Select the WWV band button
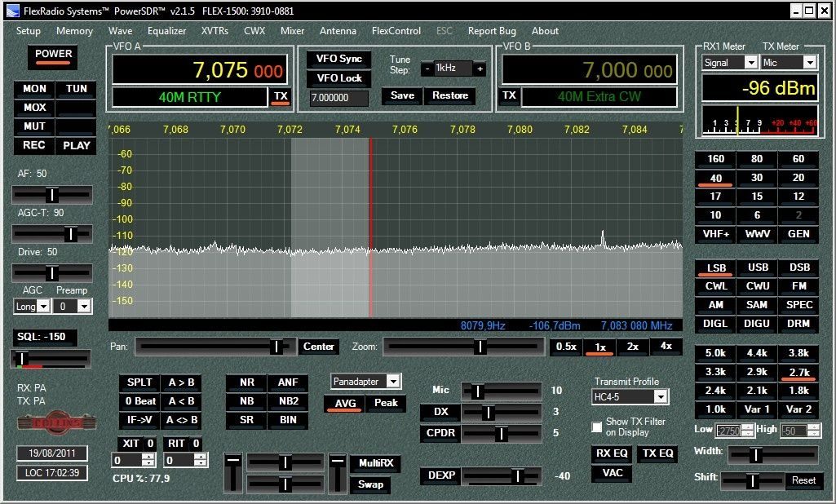Viewport: 836px width, 504px height. click(757, 233)
